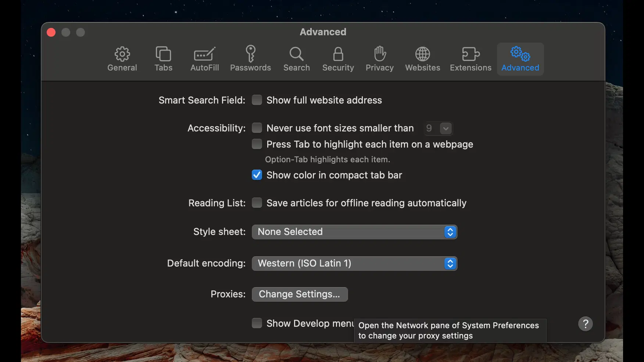The width and height of the screenshot is (644, 362).
Task: Click the question mark help button
Action: [x=585, y=324]
